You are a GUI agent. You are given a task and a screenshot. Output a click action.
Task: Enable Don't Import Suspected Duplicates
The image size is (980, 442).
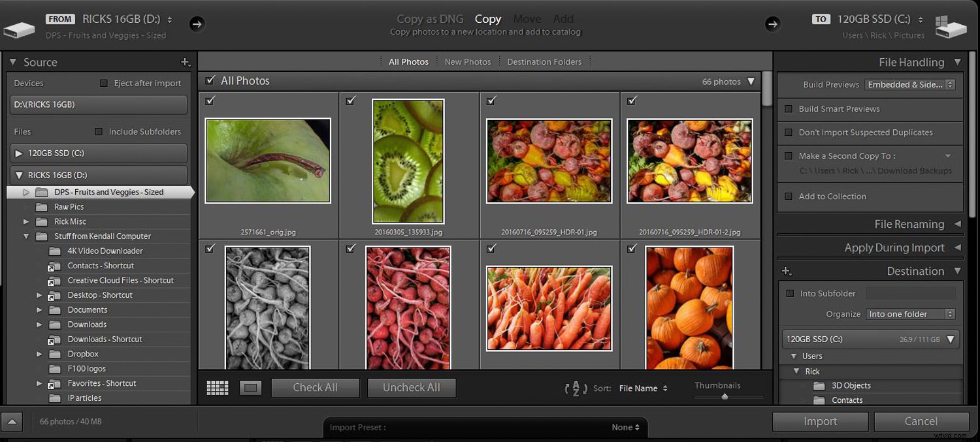[x=789, y=133]
